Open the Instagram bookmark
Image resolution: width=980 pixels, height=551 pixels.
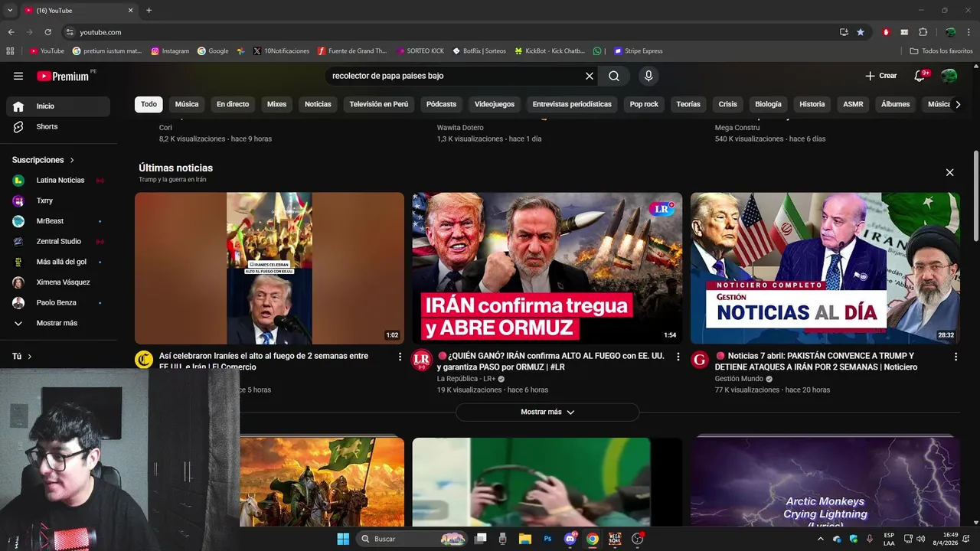click(x=170, y=51)
